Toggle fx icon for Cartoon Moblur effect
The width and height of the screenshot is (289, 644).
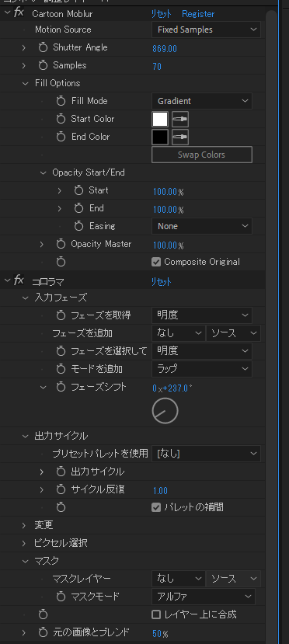[19, 12]
